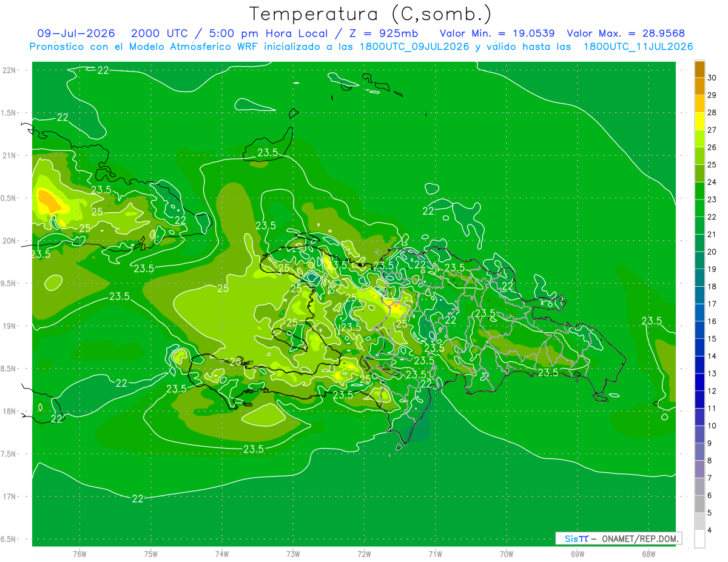Click the longitude label '73W'
The width and height of the screenshot is (728, 562).
(293, 554)
